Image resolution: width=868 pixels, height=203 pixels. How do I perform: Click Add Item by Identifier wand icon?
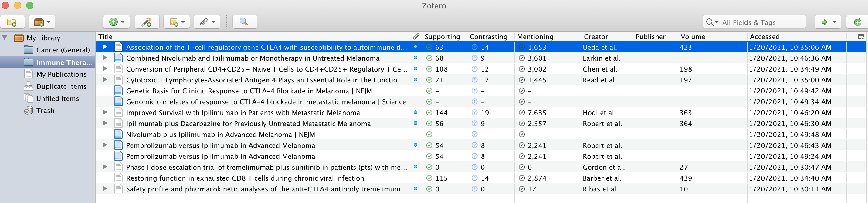click(147, 22)
